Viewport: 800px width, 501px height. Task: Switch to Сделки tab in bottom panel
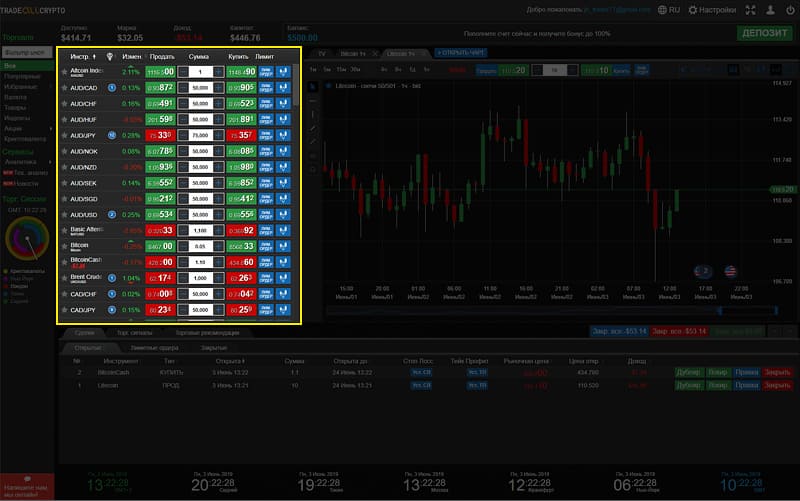coord(84,333)
